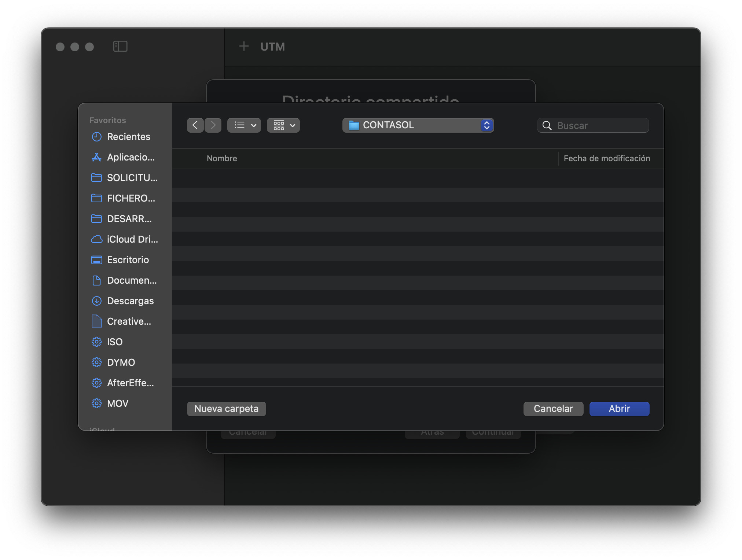742x560 pixels.
Task: Toggle the UTM window sidebar icon
Action: (x=120, y=46)
